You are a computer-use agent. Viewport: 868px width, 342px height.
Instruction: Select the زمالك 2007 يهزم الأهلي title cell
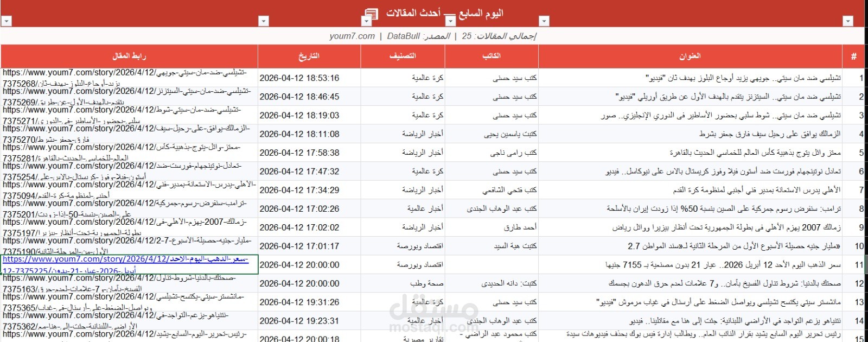coord(690,227)
